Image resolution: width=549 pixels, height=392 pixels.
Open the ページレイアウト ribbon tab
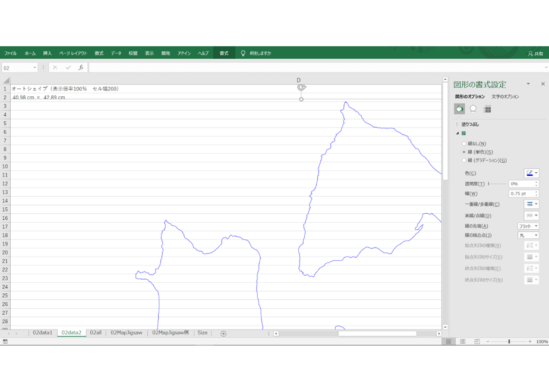point(73,53)
